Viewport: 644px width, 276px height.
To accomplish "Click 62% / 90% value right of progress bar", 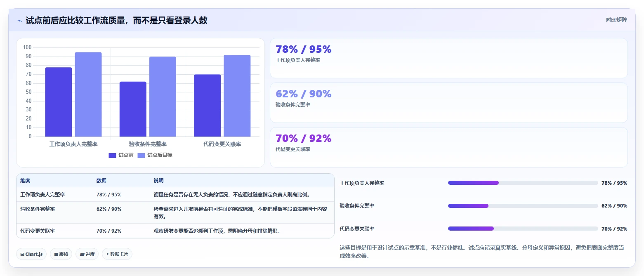I will pos(614,206).
